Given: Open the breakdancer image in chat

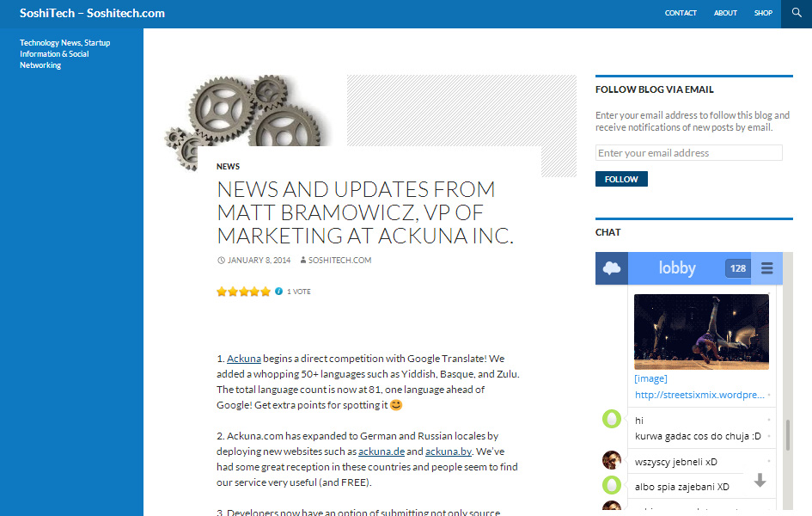Looking at the screenshot, I should (x=701, y=332).
